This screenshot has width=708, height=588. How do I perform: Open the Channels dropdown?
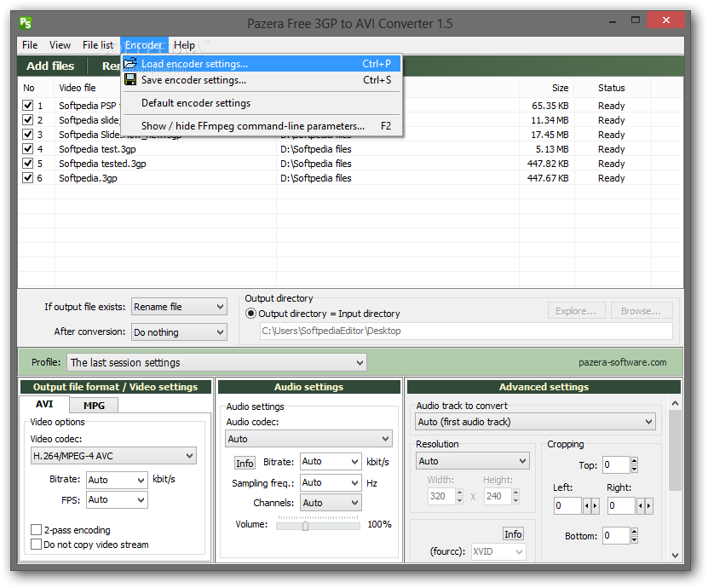331,502
